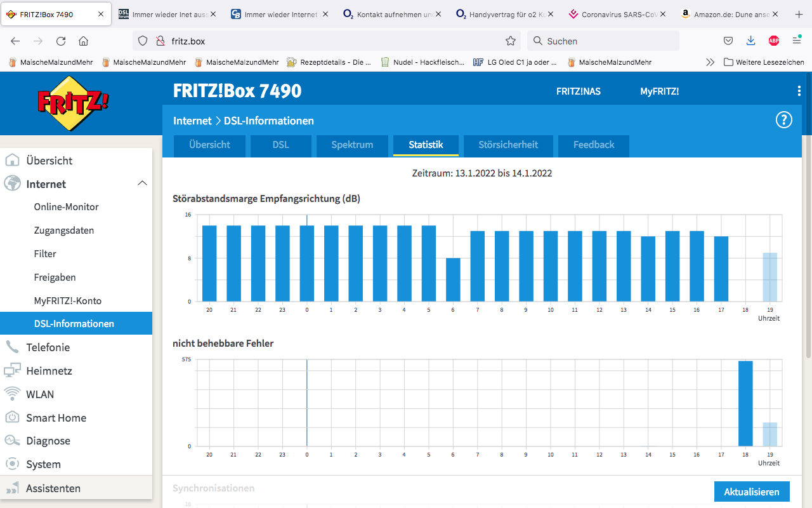Click the FRITZ!Box 7490 title text
Screen dimensions: 812x508
(x=237, y=91)
